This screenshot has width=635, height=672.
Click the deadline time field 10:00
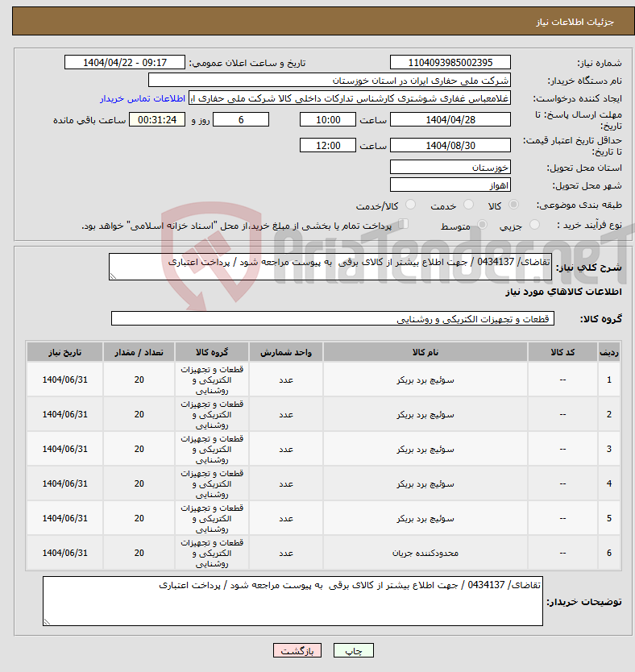coord(328,120)
